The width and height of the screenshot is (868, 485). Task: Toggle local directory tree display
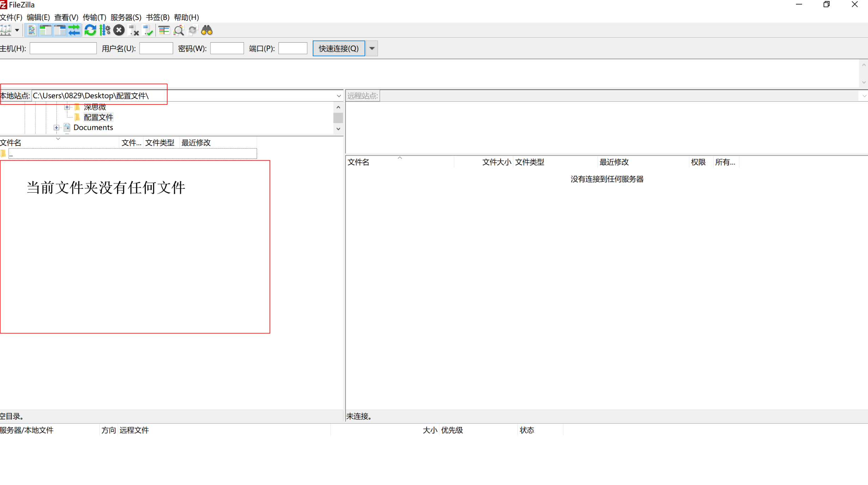pyautogui.click(x=46, y=30)
